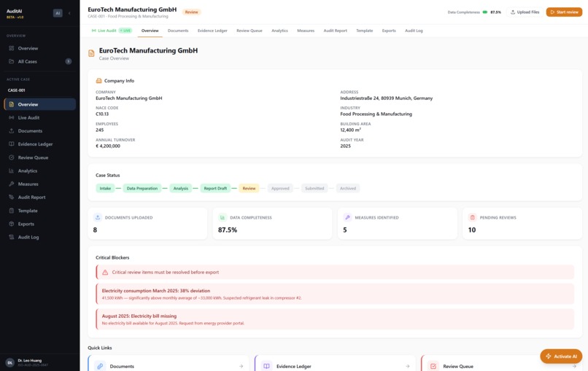
Task: Select the Review status step in Case Status
Action: [x=249, y=188]
